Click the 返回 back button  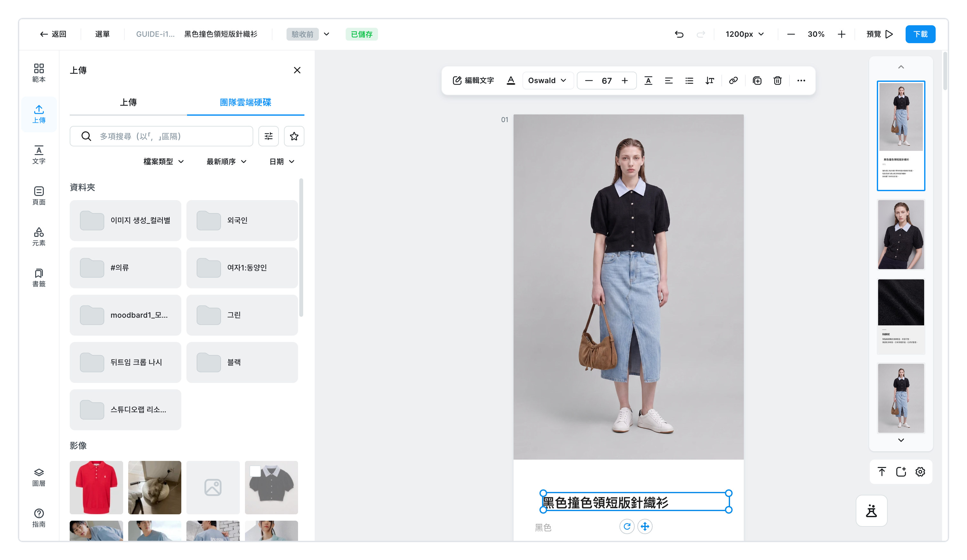click(x=53, y=34)
